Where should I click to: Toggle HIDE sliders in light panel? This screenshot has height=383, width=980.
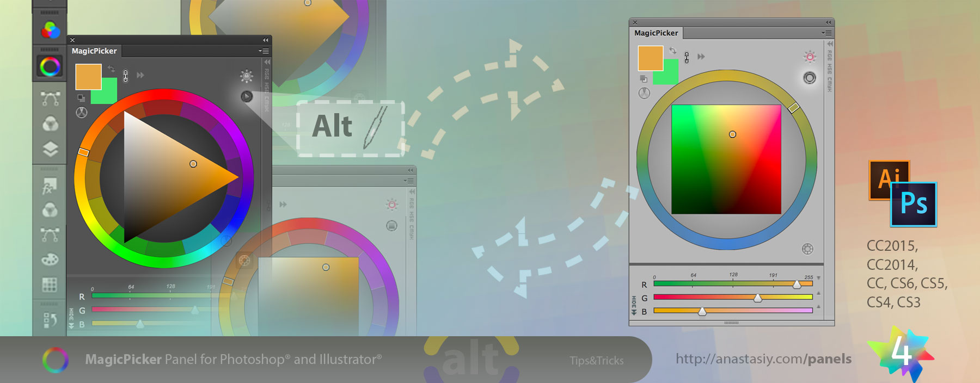click(634, 306)
